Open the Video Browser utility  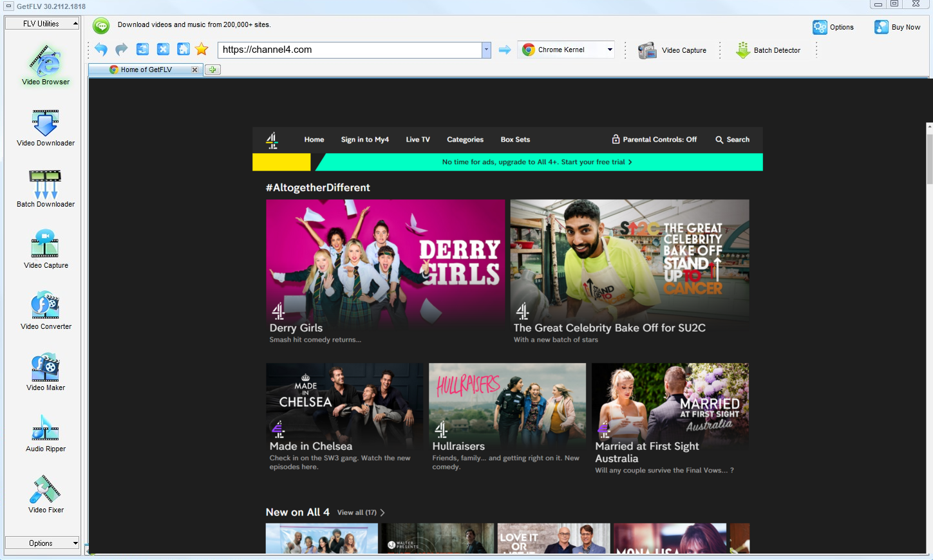point(45,64)
